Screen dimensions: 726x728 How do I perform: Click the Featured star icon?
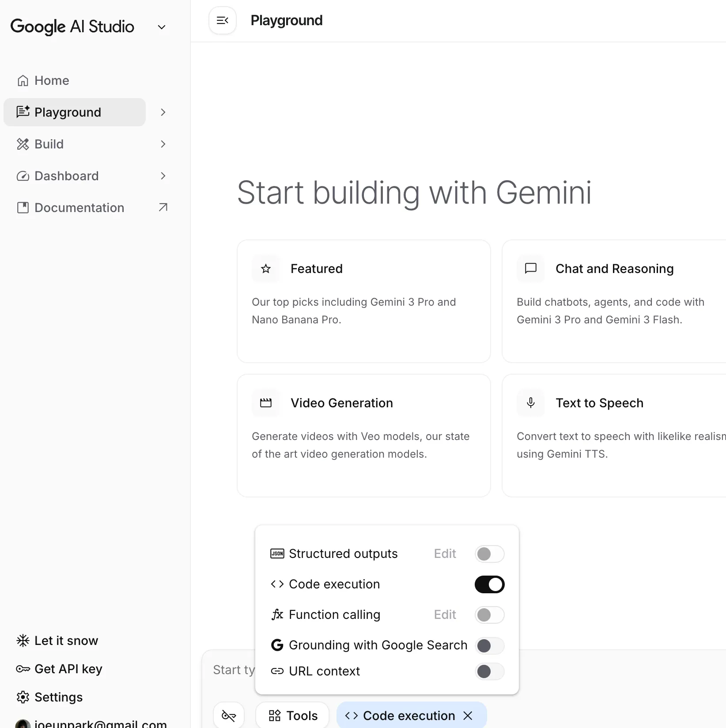[266, 269]
